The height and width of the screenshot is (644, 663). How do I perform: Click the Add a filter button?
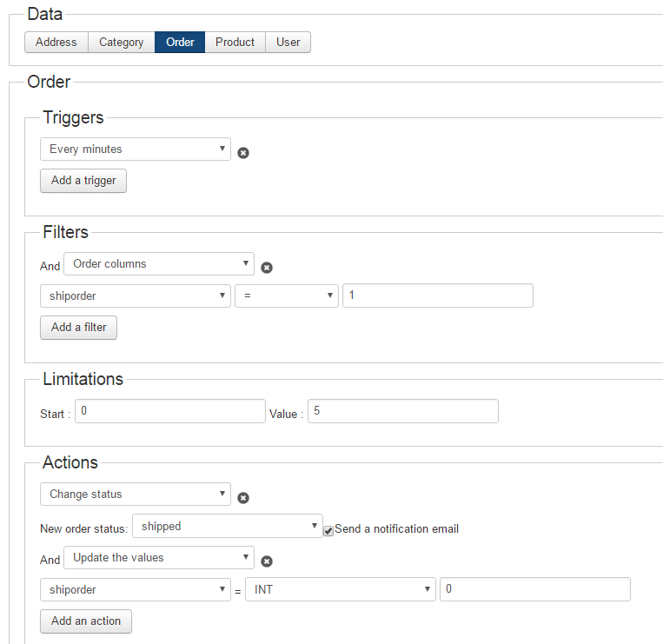click(79, 328)
